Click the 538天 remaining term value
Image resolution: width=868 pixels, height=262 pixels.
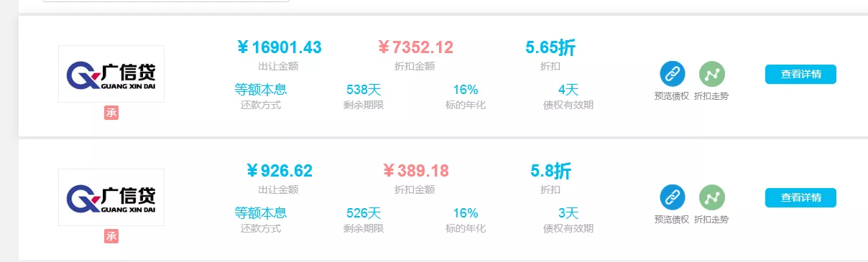click(364, 90)
